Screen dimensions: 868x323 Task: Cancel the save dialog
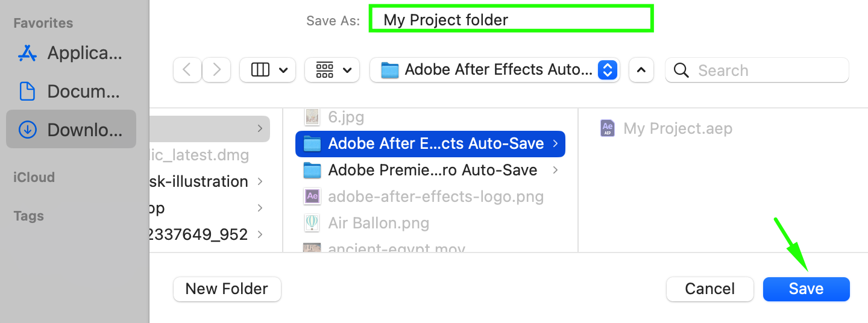(x=710, y=289)
